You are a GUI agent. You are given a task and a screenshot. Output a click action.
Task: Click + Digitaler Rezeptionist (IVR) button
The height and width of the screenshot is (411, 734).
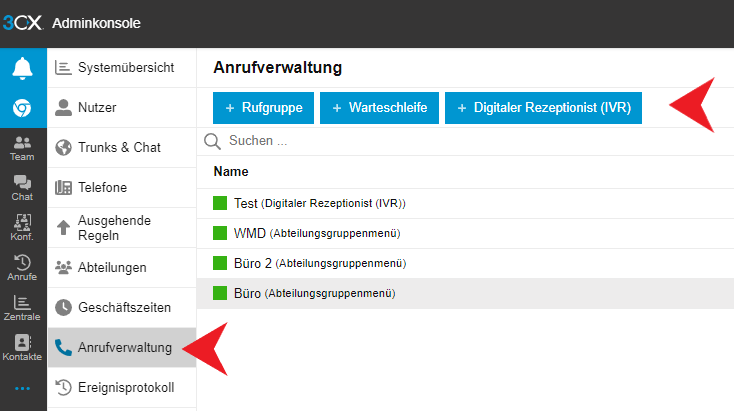[x=543, y=107]
